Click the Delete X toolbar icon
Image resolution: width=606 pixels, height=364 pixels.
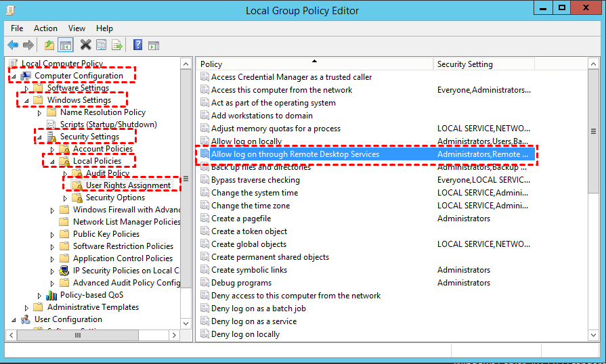pyautogui.click(x=85, y=45)
